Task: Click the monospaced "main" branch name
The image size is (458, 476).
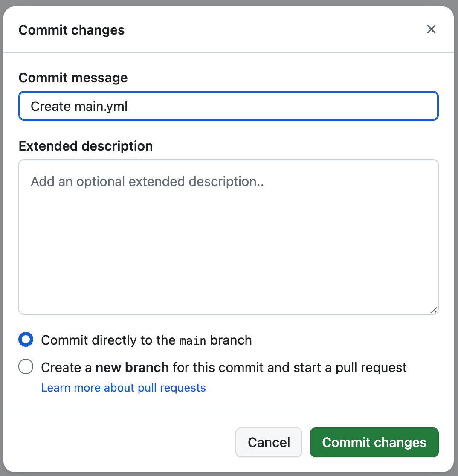Action: [x=193, y=341]
